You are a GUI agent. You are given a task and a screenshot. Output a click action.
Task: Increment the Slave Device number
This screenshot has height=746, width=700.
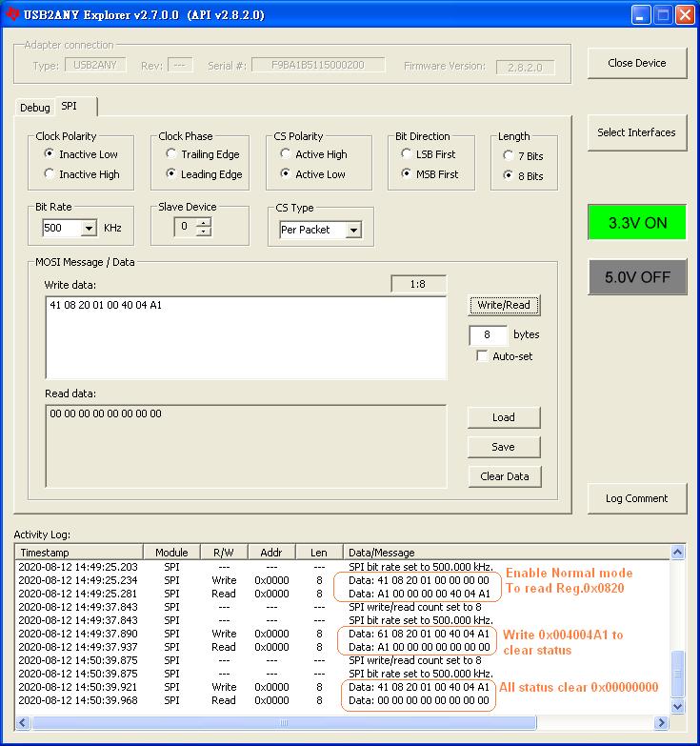point(204,222)
